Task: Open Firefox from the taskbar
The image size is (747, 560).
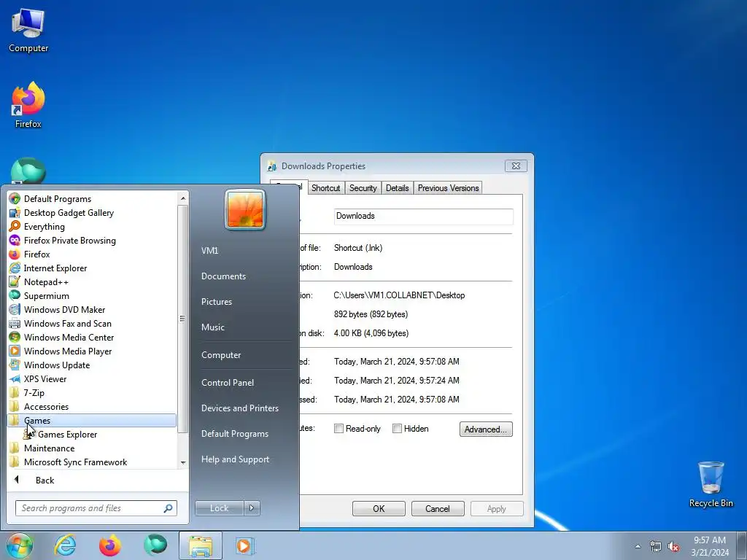Action: tap(110, 545)
